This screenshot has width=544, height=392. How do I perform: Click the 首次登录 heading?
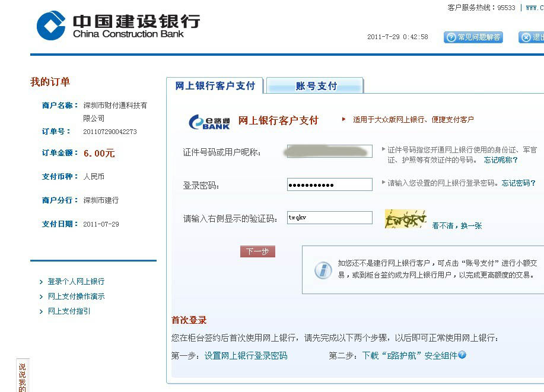pyautogui.click(x=189, y=320)
